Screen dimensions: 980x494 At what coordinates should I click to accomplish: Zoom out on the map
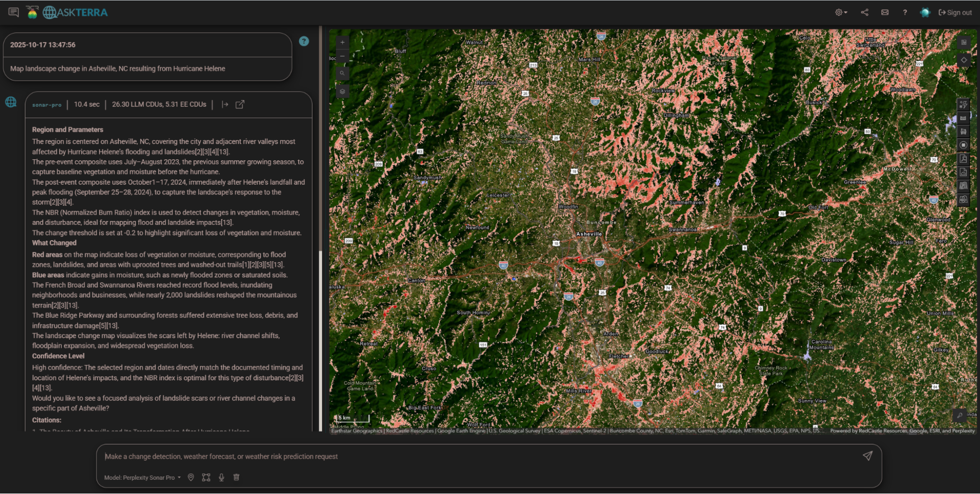coord(342,57)
